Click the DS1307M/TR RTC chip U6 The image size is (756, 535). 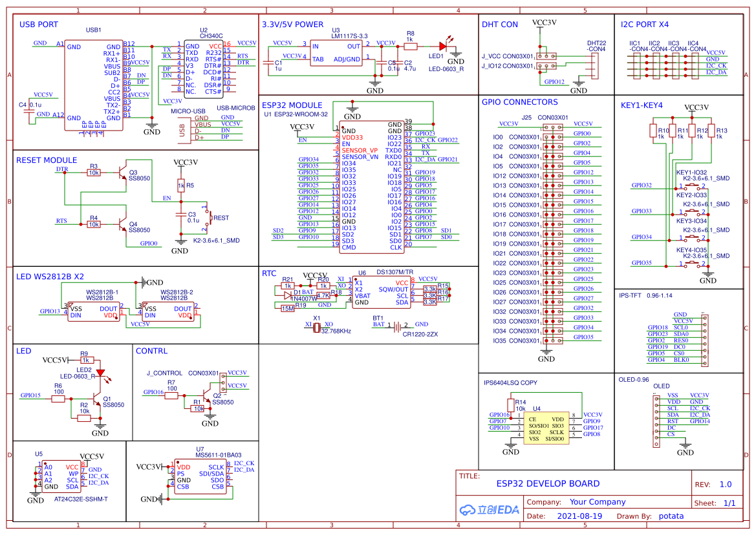coord(382,293)
